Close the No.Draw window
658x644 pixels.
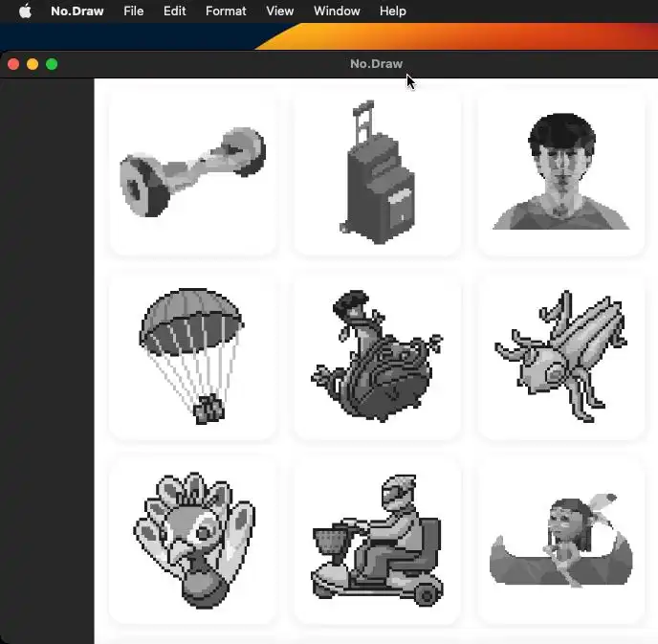[13, 64]
